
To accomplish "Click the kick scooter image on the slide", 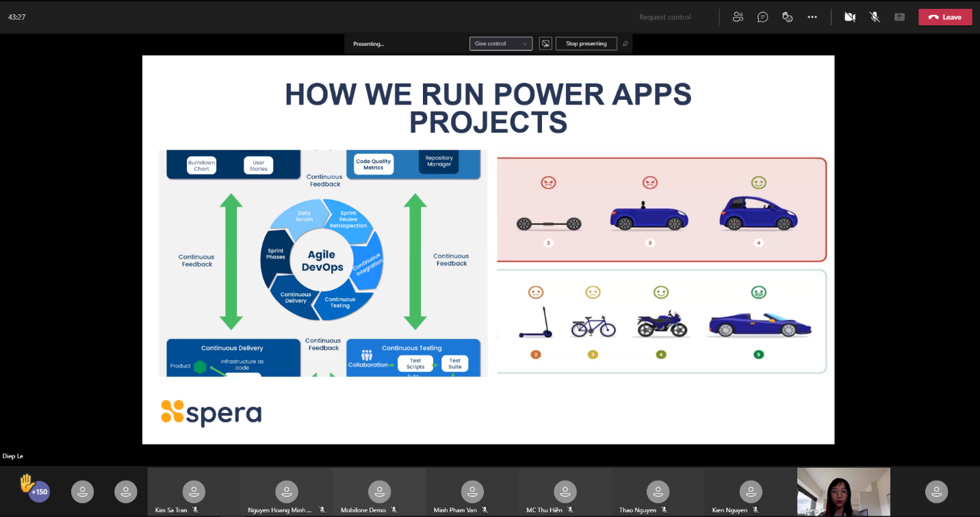I will click(537, 322).
